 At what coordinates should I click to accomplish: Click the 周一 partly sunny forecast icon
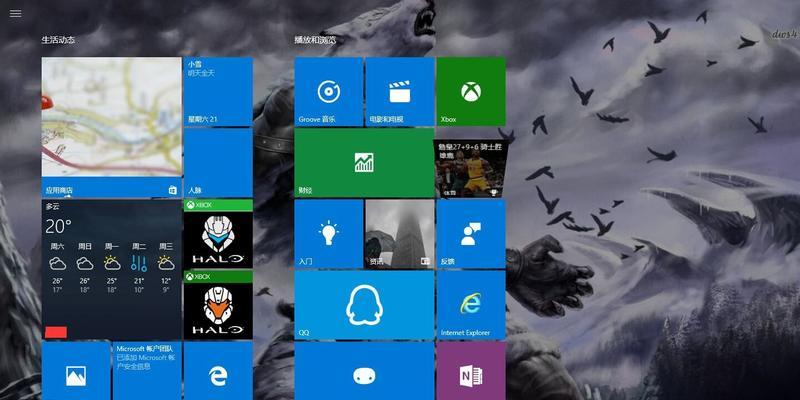tap(112, 263)
